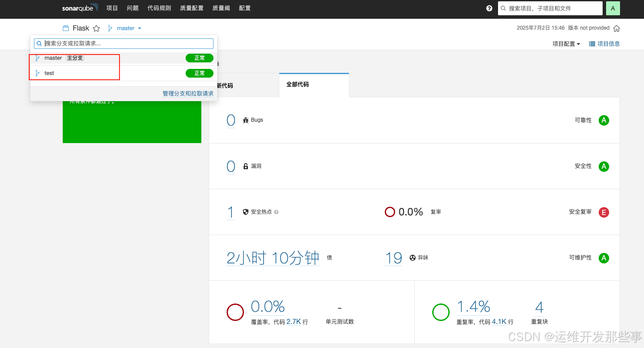Open 配置 in top navigation

[x=245, y=8]
